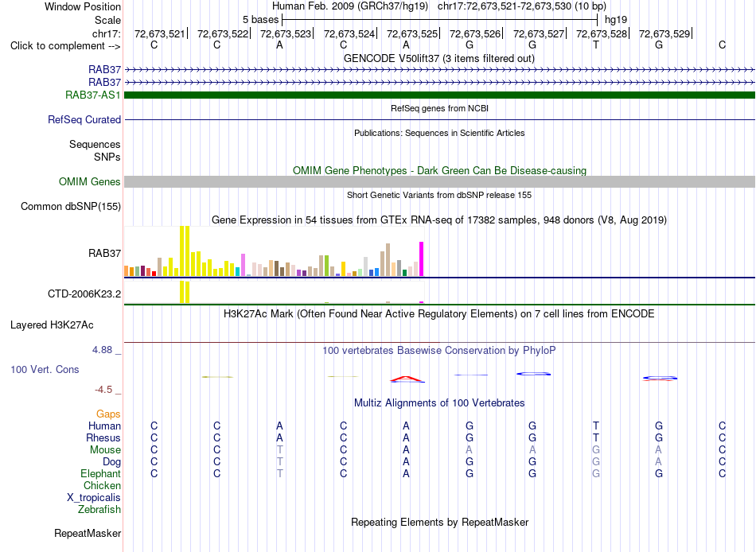The image size is (756, 552).
Task: Click Dog row A under 72,673,529
Action: pyautogui.click(x=659, y=462)
